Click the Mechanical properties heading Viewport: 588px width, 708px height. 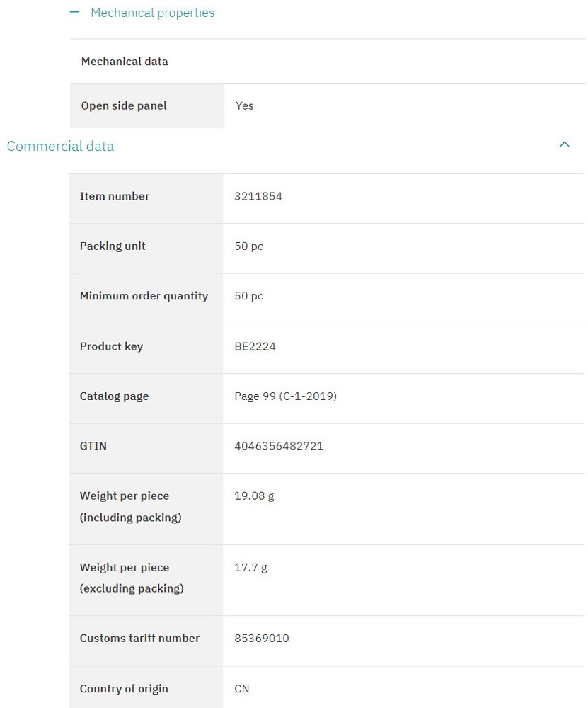point(153,13)
